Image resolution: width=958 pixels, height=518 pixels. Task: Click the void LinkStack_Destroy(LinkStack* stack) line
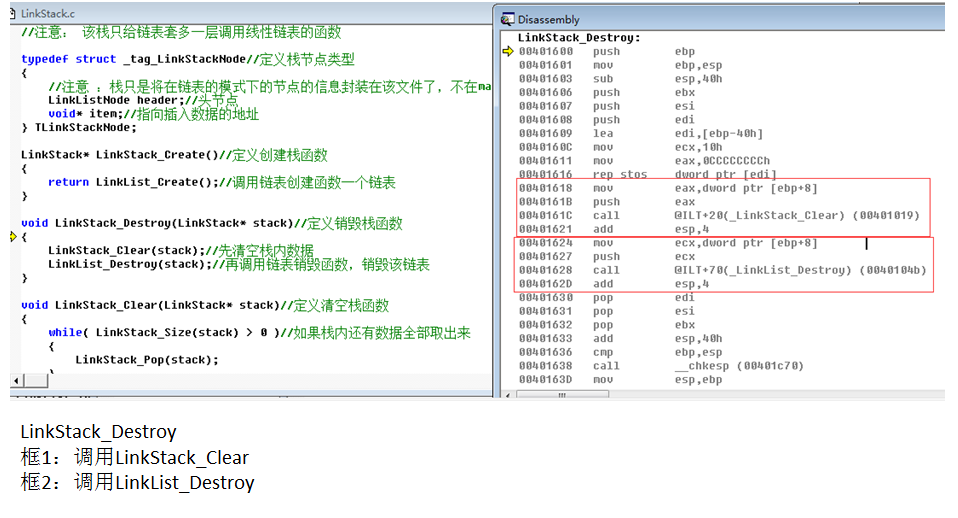tap(211, 224)
